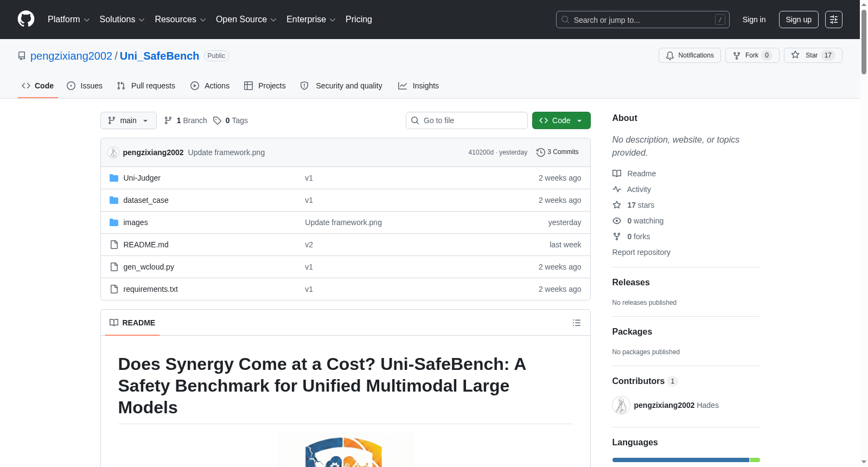868x467 pixels.
Task: Expand the Resources menu
Action: pos(180,20)
